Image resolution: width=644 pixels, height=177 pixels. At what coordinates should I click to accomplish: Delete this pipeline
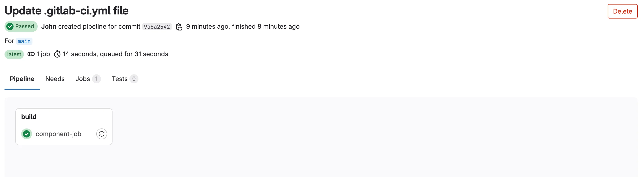[622, 11]
